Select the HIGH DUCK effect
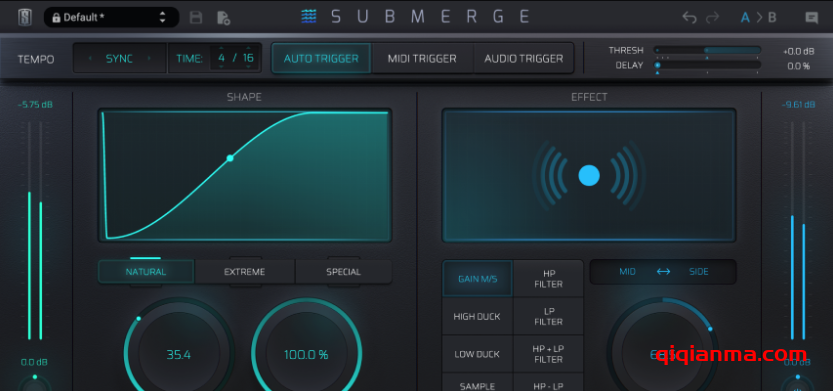Viewport: 833px width, 391px height. pos(477,317)
